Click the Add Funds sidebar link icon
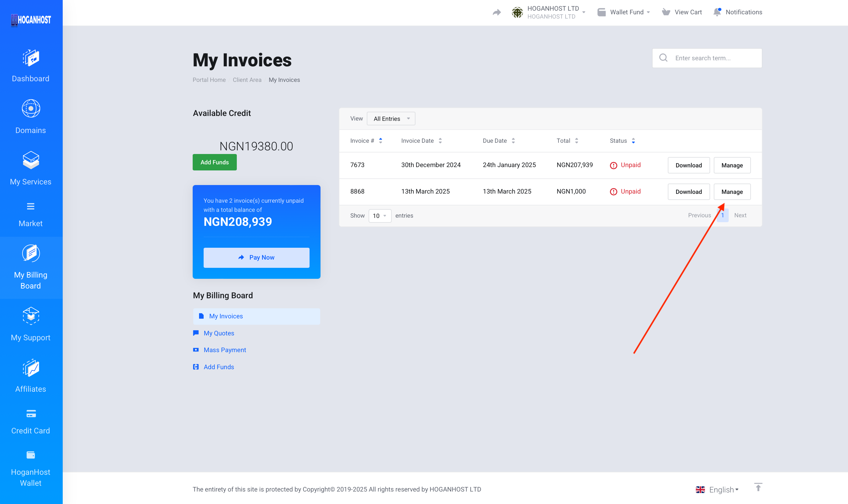Viewport: 848px width, 504px height. (196, 367)
